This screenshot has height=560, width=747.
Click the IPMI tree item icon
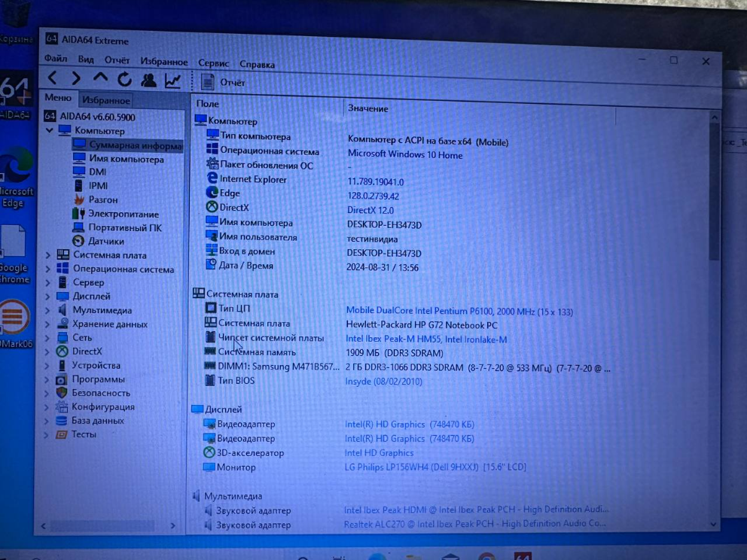(x=78, y=185)
